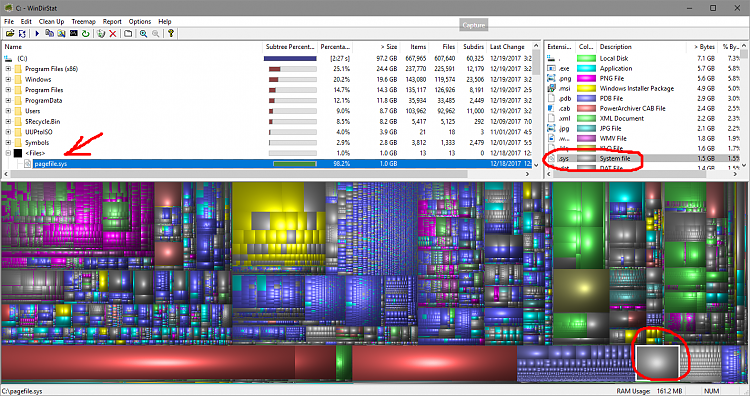Expand the ProgramData folder node
Image resolution: width=750 pixels, height=396 pixels.
tap(8, 100)
